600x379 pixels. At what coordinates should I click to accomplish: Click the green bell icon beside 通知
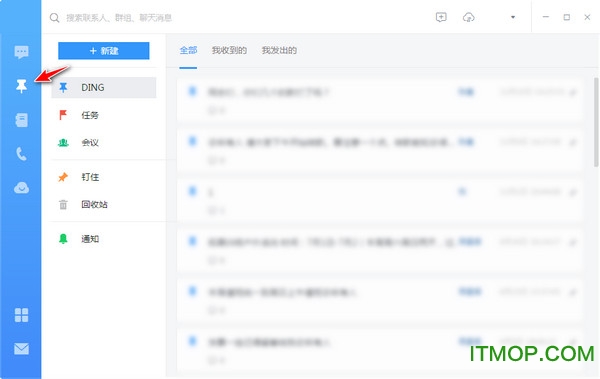pos(63,239)
